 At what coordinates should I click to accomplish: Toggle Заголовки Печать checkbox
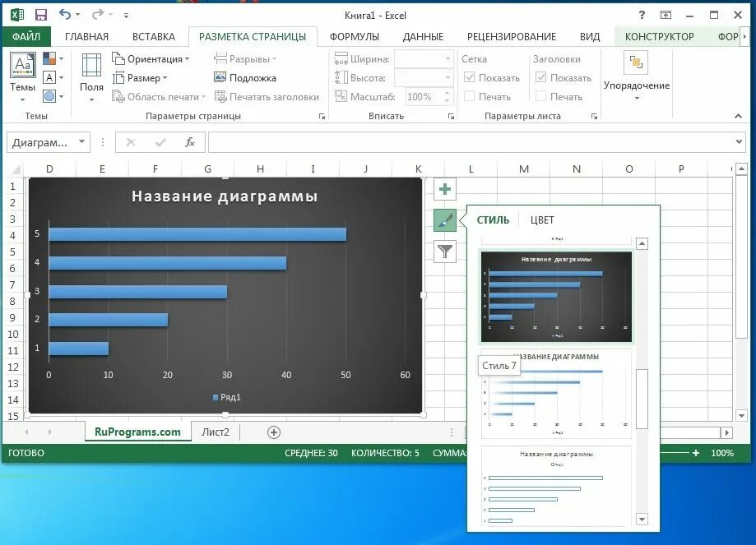pyautogui.click(x=541, y=96)
